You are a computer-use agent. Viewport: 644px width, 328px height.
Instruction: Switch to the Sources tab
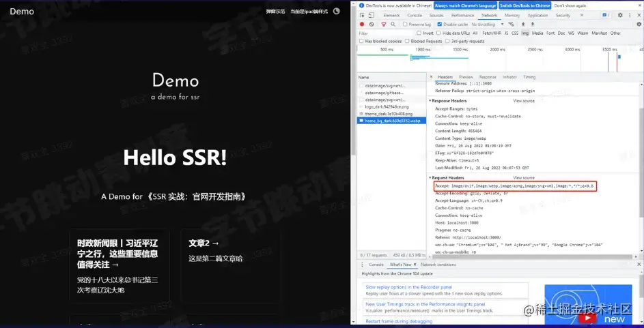[x=436, y=15]
